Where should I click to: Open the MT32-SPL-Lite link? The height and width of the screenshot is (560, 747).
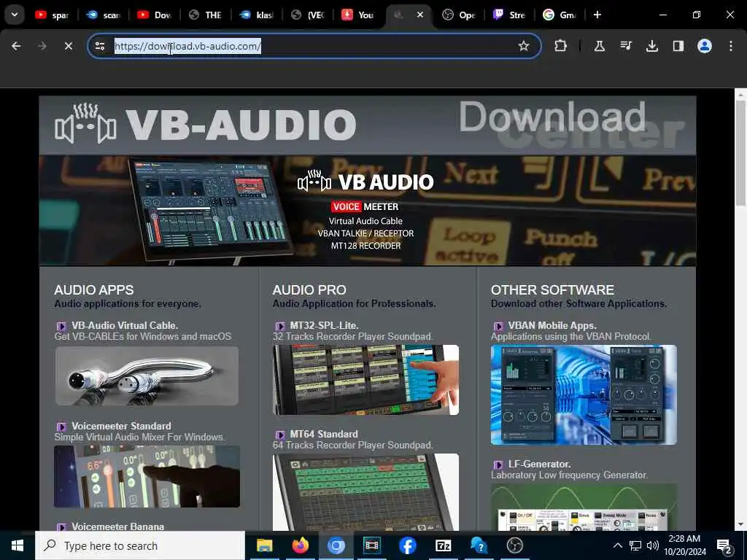point(324,326)
